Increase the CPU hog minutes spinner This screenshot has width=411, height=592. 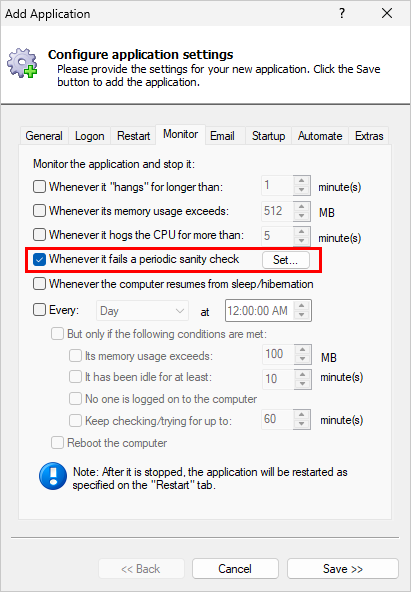pyautogui.click(x=301, y=231)
